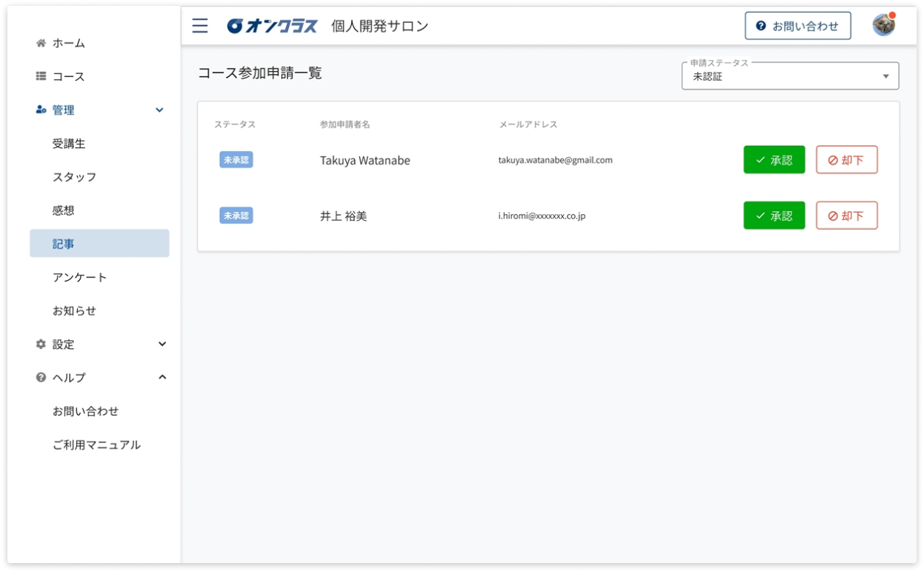924x572 pixels.
Task: Click the お問い合わせ button in header
Action: pyautogui.click(x=797, y=26)
